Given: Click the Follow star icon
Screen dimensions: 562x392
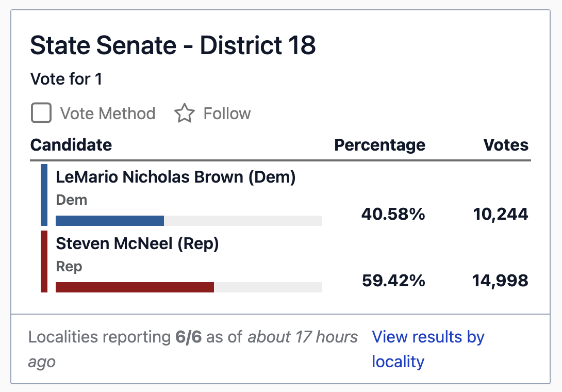Looking at the screenshot, I should [x=186, y=113].
